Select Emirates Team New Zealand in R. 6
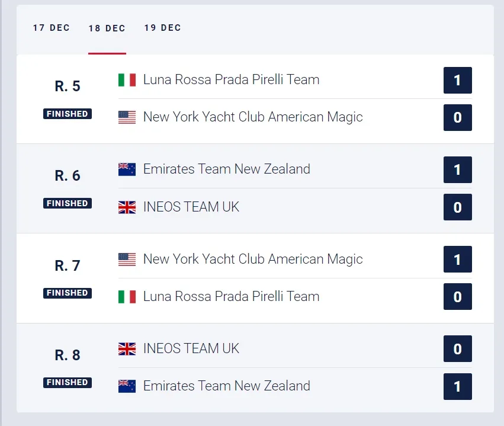This screenshot has height=426, width=504. pos(227,169)
